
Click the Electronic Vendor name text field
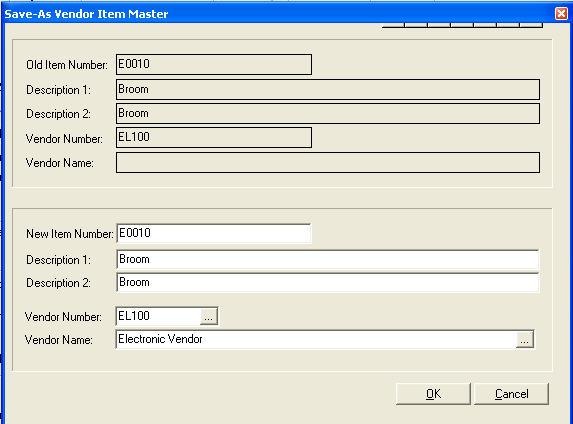pyautogui.click(x=316, y=340)
